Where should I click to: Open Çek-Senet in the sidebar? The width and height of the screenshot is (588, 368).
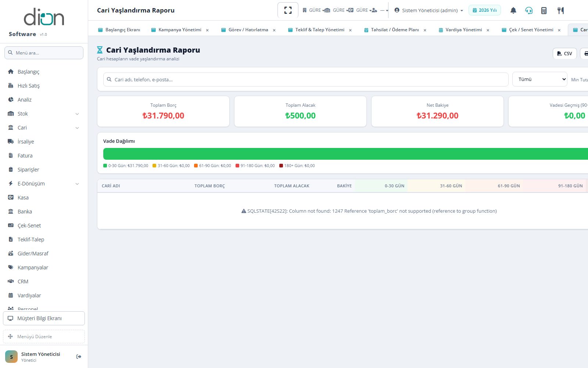pos(44,226)
